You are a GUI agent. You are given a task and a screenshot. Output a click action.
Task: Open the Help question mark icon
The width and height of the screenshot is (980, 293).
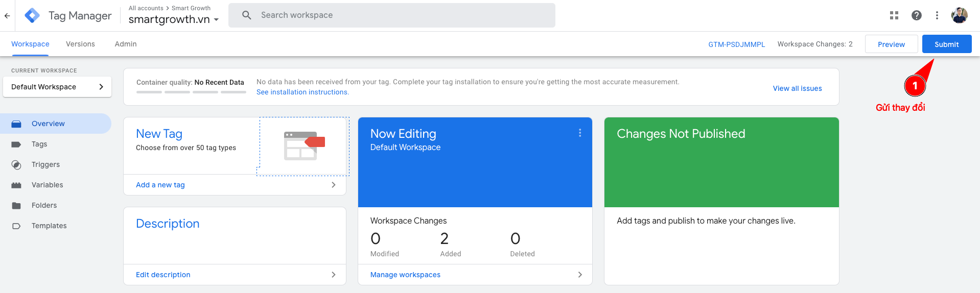point(916,15)
